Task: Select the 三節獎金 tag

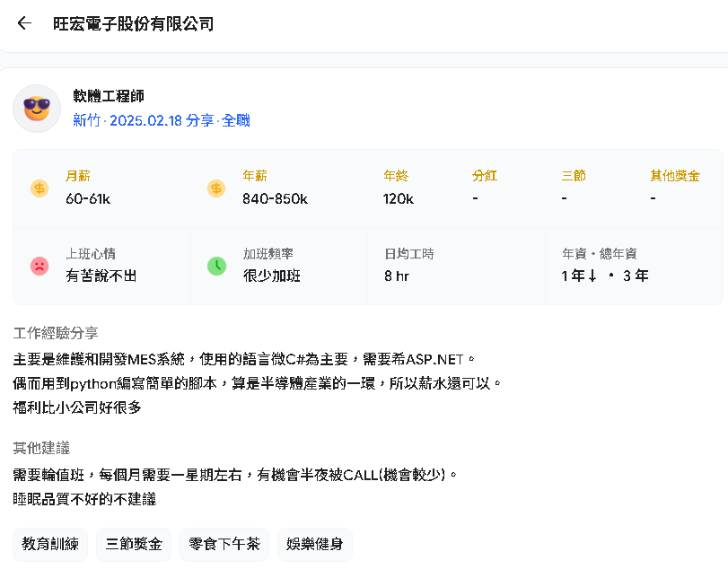Action: coord(134,544)
